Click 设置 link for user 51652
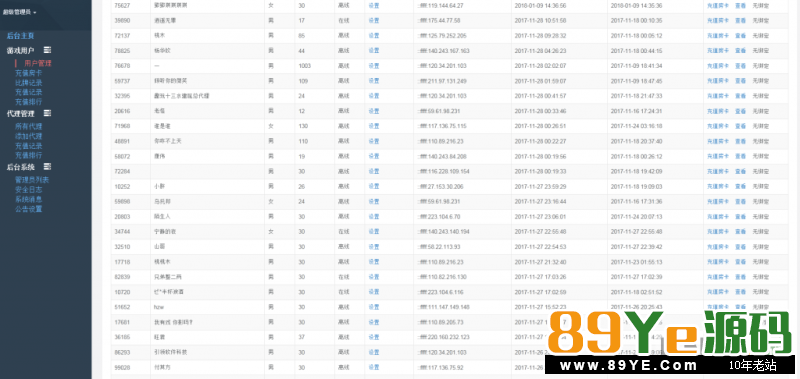Image resolution: width=800 pixels, height=379 pixels. (374, 307)
